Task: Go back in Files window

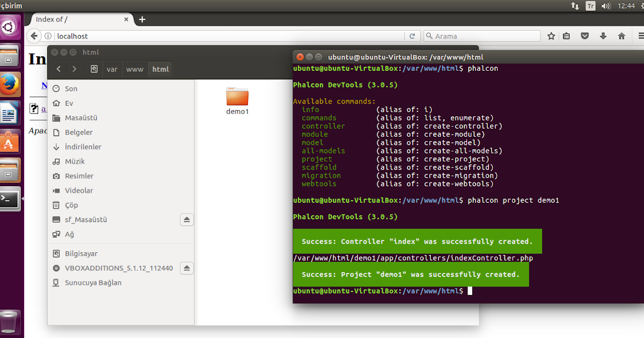Action: [58, 69]
